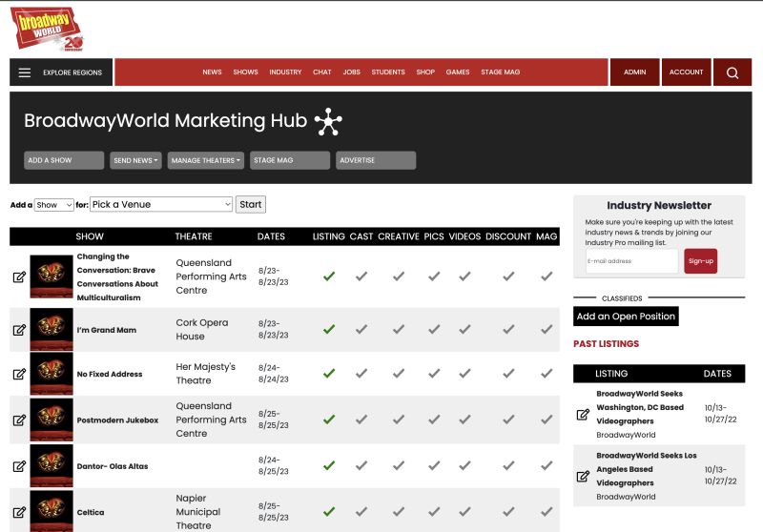Click edit icon for No Fixed Address
Image resolution: width=763 pixels, height=532 pixels.
(19, 374)
